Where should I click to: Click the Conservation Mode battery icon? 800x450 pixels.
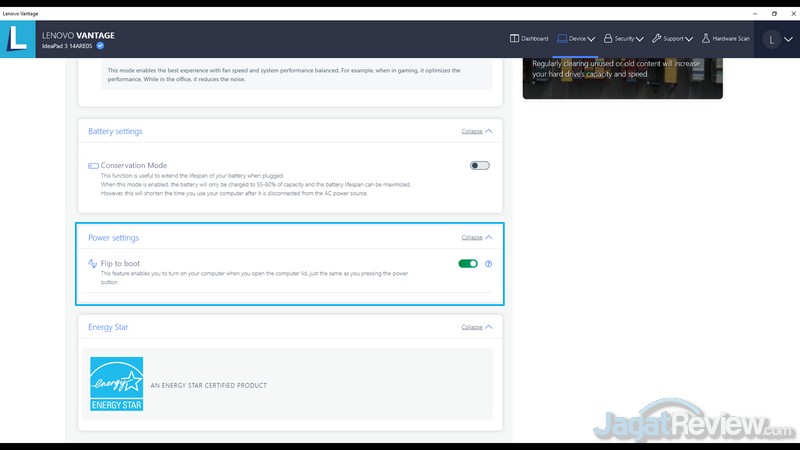[93, 166]
